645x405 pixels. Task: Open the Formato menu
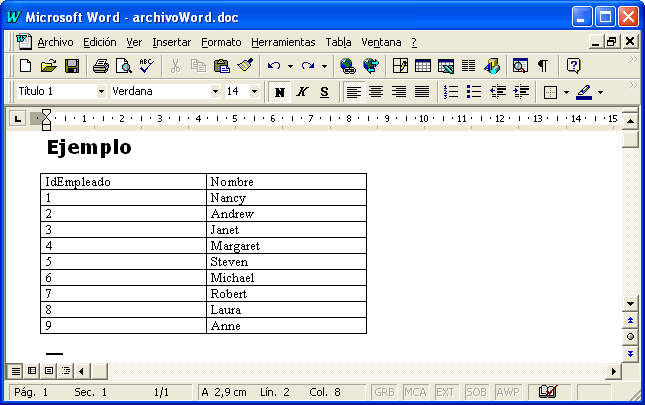pos(221,42)
